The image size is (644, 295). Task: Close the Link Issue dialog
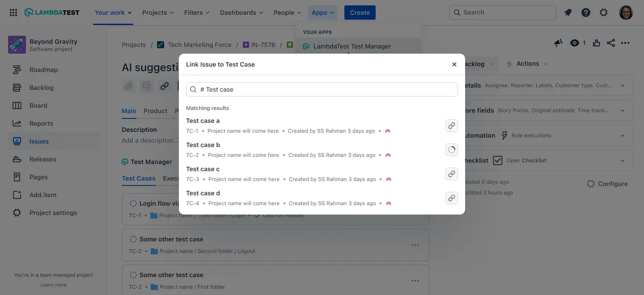pos(454,64)
